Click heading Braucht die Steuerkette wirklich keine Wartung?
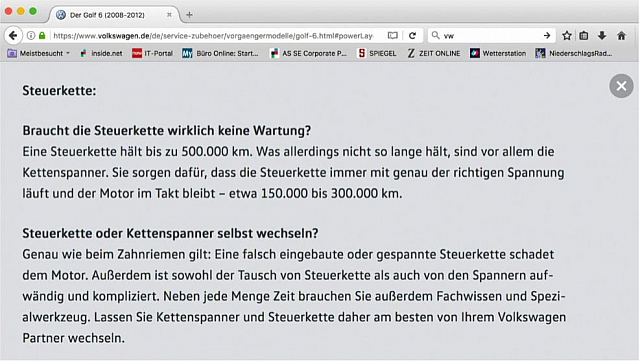 (167, 131)
